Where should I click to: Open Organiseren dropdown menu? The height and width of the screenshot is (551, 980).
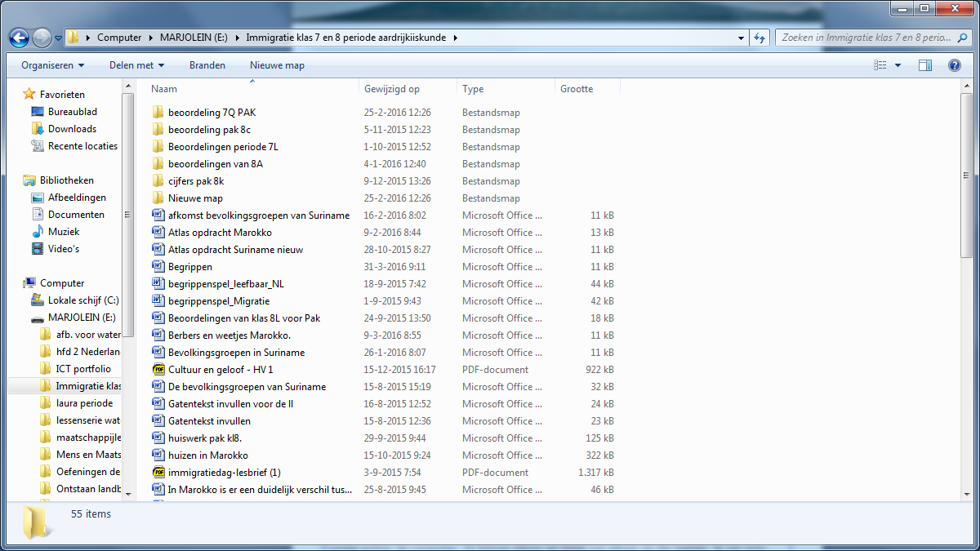[52, 65]
